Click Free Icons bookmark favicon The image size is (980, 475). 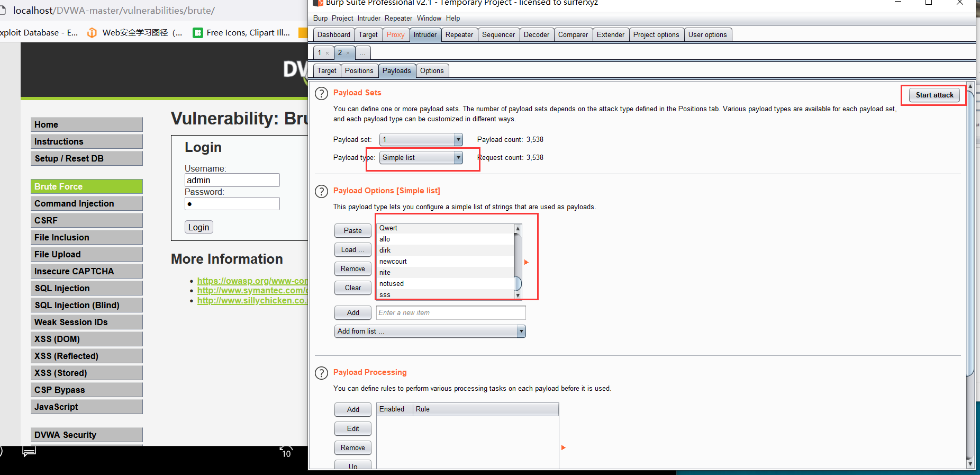click(198, 33)
